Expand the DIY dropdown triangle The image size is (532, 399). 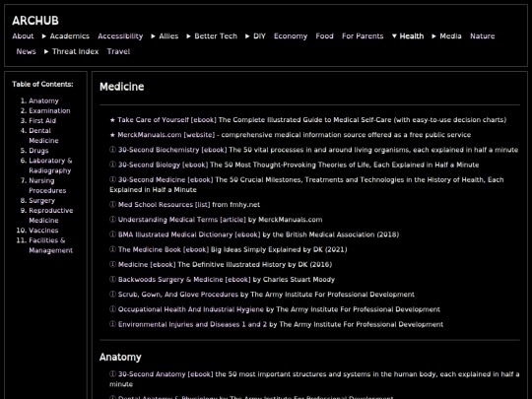[x=247, y=36]
